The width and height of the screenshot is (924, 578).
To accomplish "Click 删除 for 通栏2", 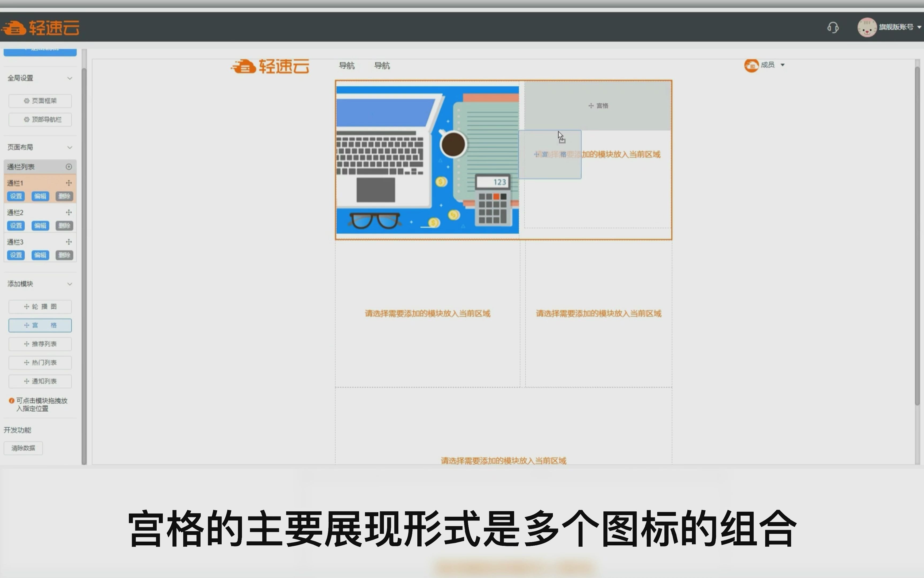I will 64,226.
